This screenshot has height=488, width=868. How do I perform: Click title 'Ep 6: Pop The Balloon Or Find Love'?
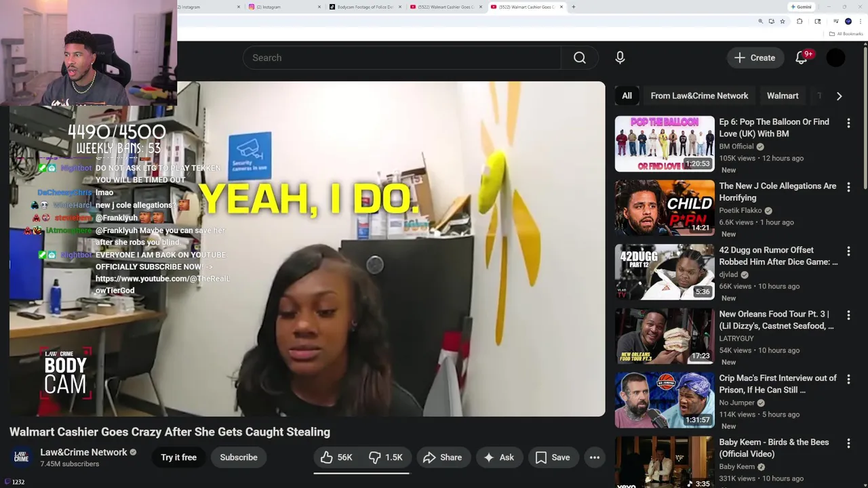click(774, 127)
